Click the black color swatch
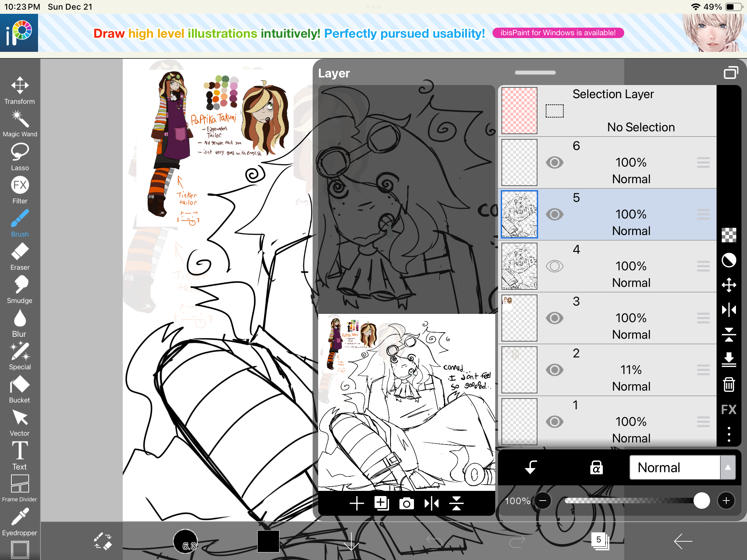Viewport: 747px width, 560px height. click(268, 541)
